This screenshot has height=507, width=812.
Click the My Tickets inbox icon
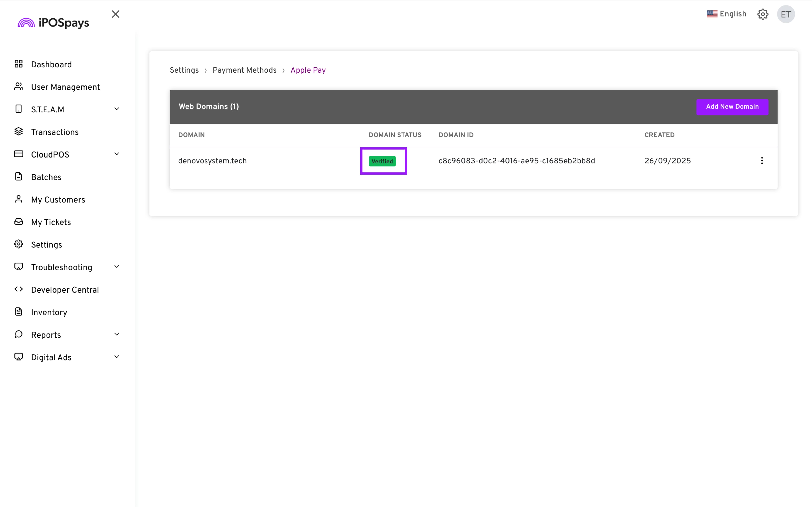pyautogui.click(x=18, y=222)
